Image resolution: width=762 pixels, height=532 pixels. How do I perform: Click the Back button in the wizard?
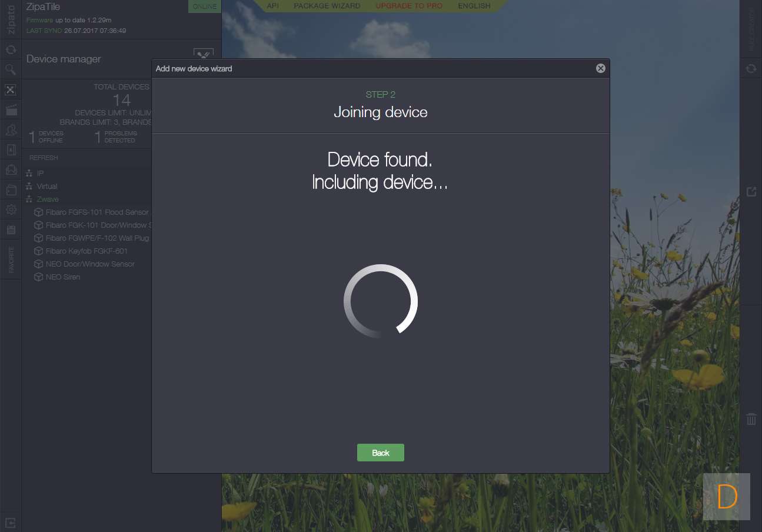point(381,453)
